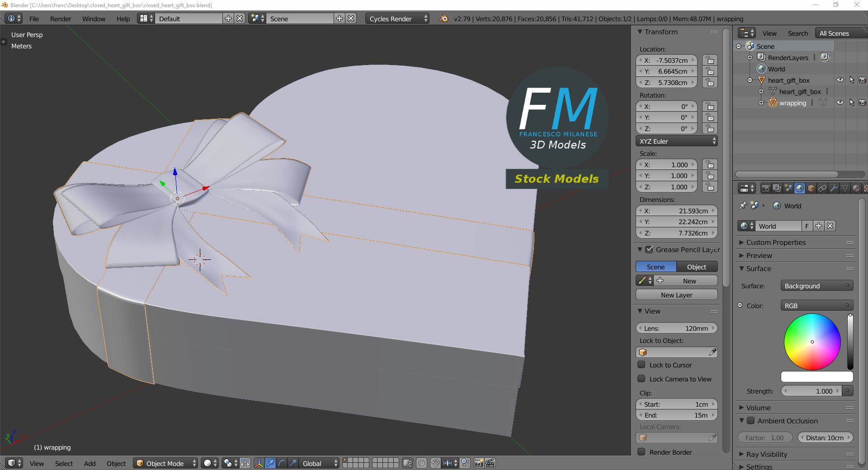The width and height of the screenshot is (868, 470).
Task: Pin the properties context with pin icon
Action: (x=742, y=206)
